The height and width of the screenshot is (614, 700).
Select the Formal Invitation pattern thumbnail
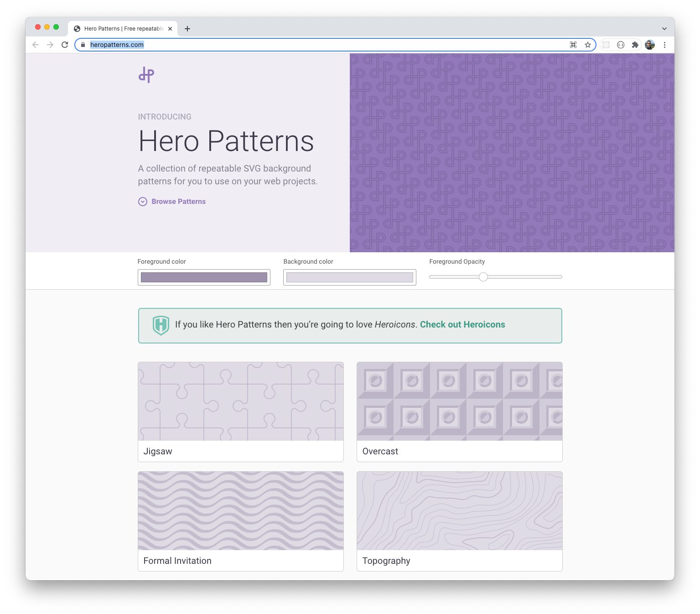pos(241,511)
